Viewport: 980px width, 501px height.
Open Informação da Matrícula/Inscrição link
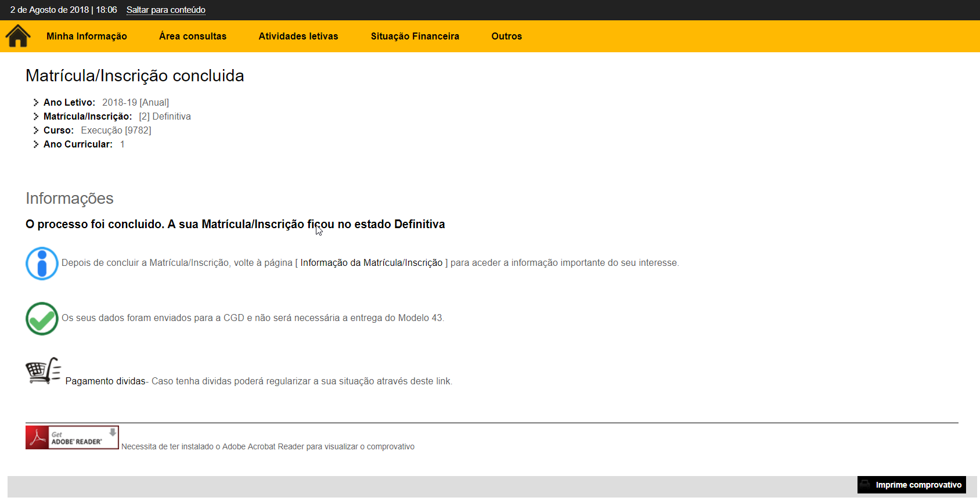(372, 263)
